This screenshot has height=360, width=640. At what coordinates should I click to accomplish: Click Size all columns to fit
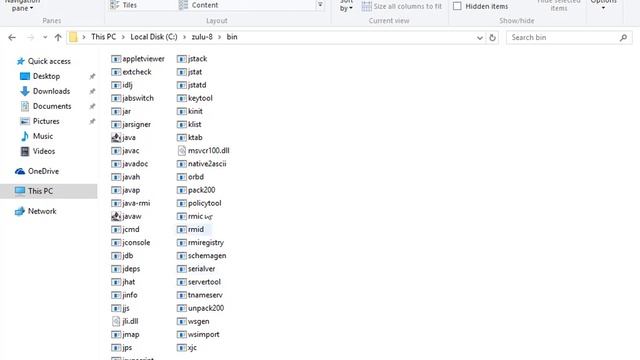point(402,6)
